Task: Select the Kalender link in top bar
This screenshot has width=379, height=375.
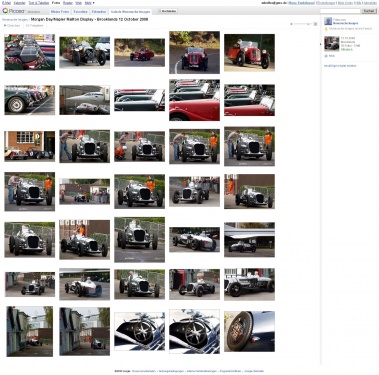Action: [20, 3]
